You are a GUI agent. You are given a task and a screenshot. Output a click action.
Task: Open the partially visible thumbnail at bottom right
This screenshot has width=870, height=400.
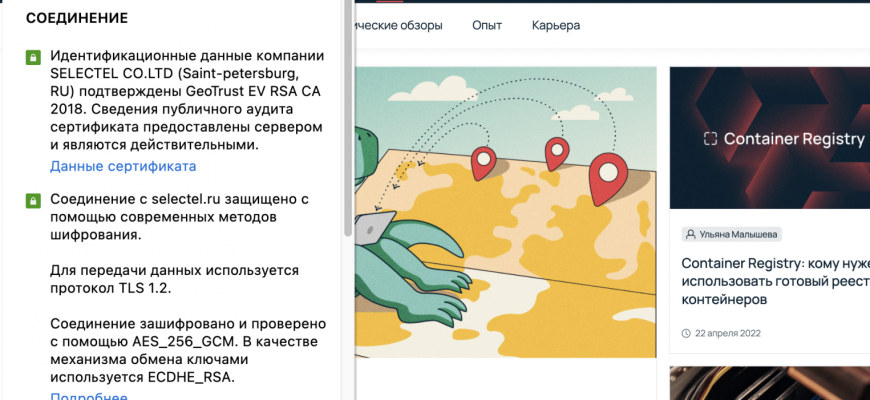coord(769,383)
